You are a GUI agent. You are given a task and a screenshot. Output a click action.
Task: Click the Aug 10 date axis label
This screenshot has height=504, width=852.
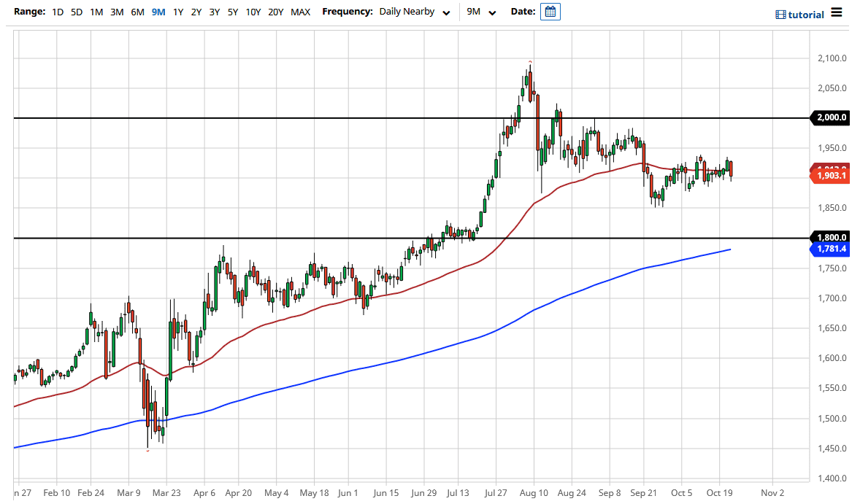(534, 492)
